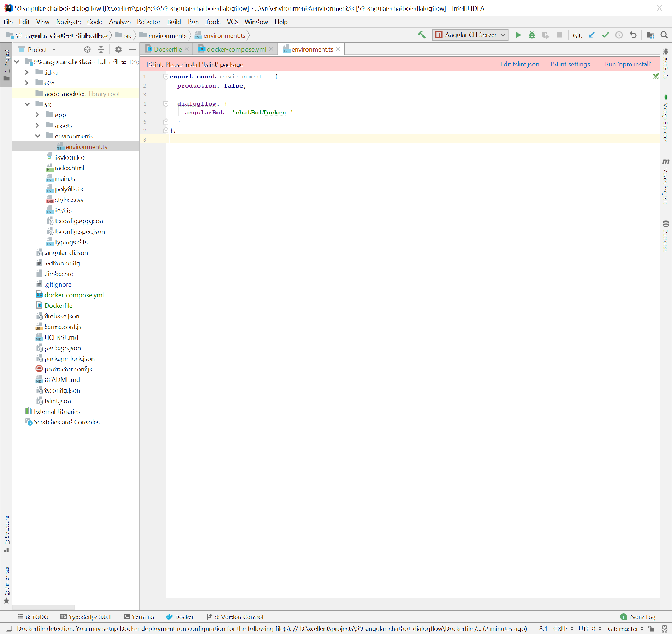Click the Git commit checkmark icon
Viewport: 672px width, 634px height.
[605, 35]
